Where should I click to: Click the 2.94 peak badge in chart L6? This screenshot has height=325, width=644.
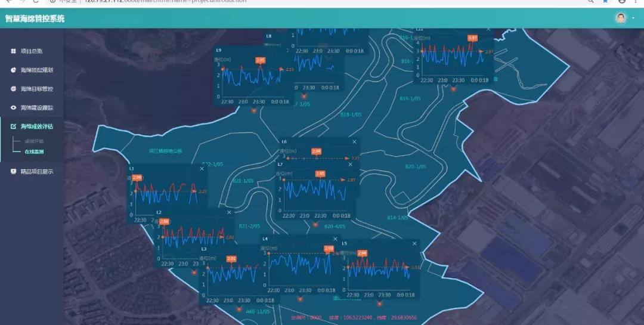click(x=316, y=151)
